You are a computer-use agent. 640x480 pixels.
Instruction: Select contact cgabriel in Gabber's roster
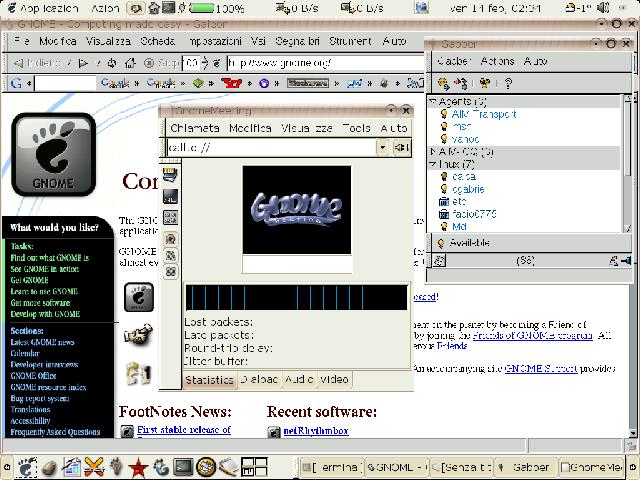pos(468,189)
